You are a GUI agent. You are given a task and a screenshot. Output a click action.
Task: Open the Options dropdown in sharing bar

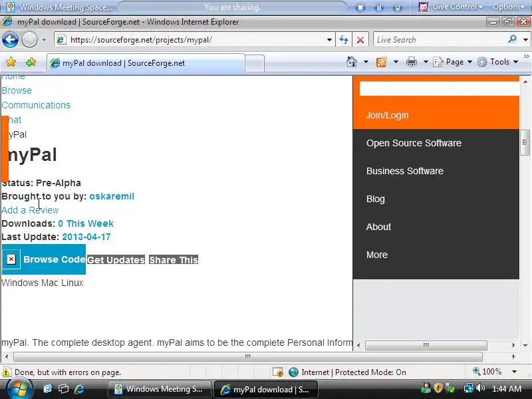[509, 7]
